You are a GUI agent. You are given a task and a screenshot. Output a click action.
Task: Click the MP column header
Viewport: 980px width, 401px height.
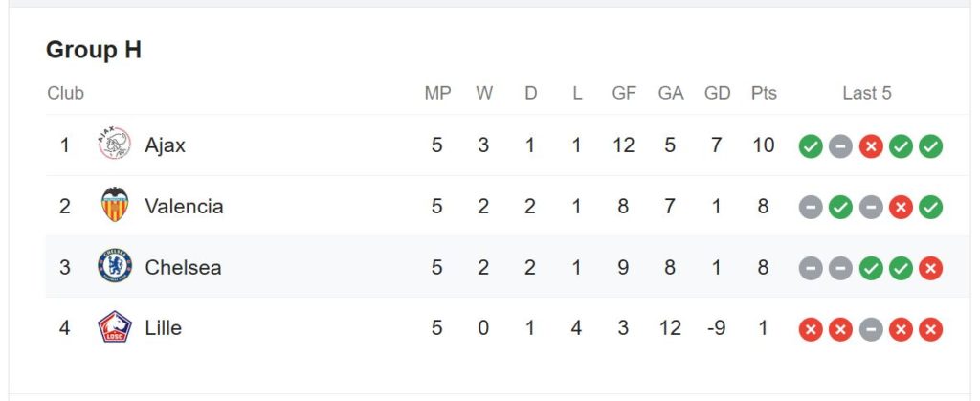(437, 93)
